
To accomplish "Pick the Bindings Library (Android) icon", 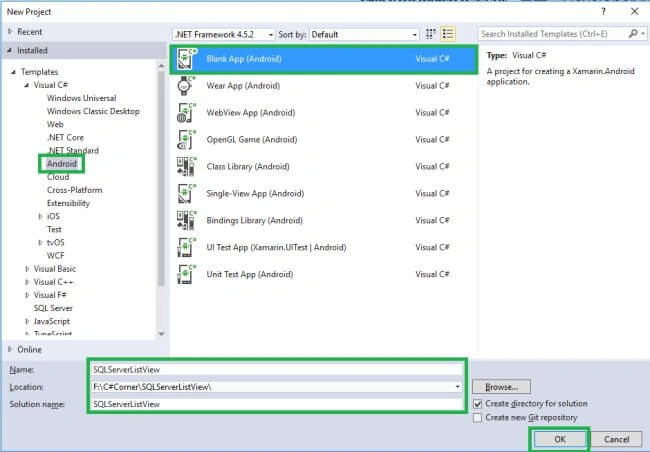I will click(185, 221).
